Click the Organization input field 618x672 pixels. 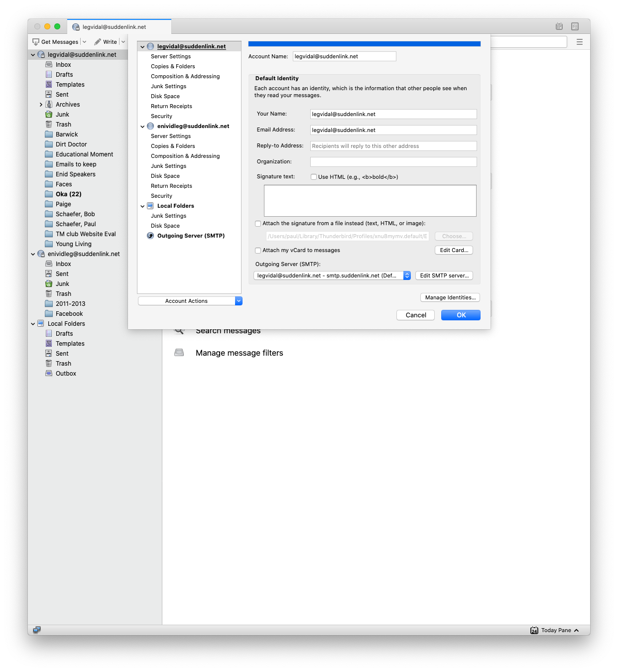click(x=393, y=162)
